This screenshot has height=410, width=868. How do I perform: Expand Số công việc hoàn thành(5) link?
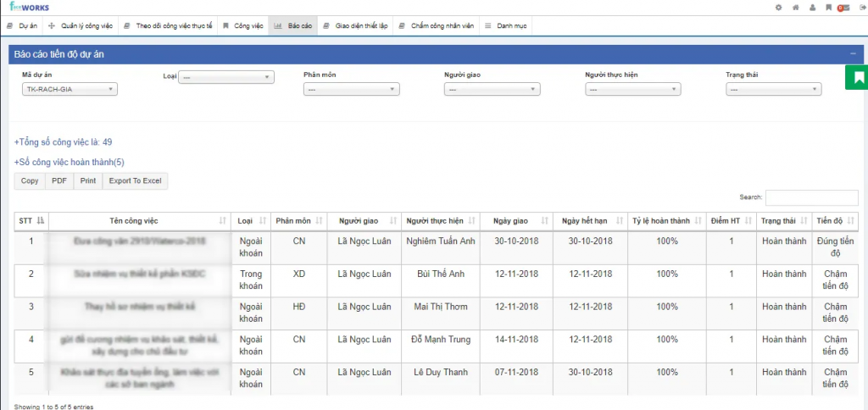(70, 162)
